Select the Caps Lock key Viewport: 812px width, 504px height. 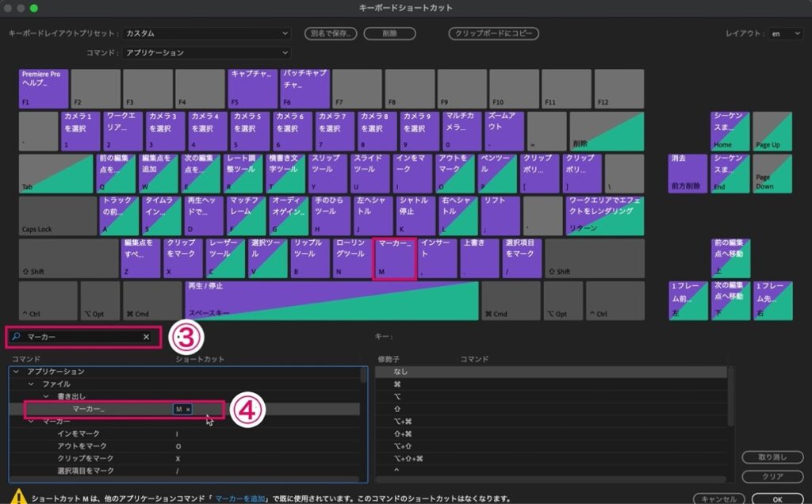coord(57,216)
